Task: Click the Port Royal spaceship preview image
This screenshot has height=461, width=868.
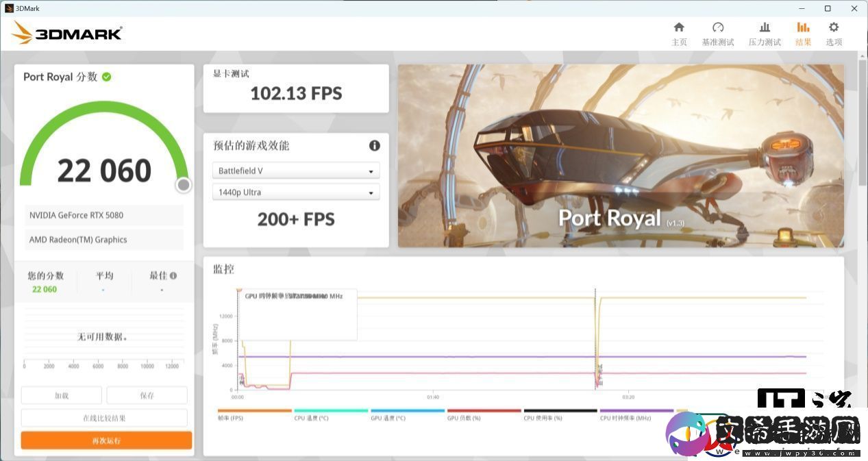Action: (621, 155)
